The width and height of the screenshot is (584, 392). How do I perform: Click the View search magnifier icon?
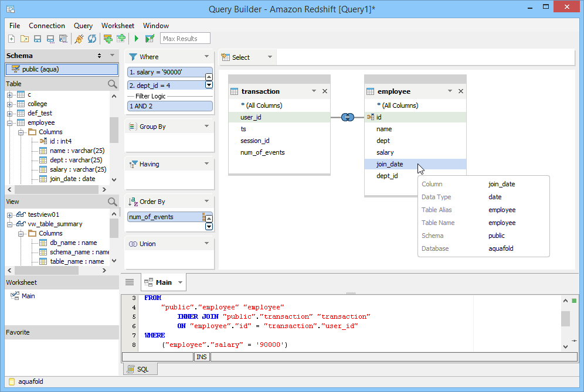coord(112,202)
